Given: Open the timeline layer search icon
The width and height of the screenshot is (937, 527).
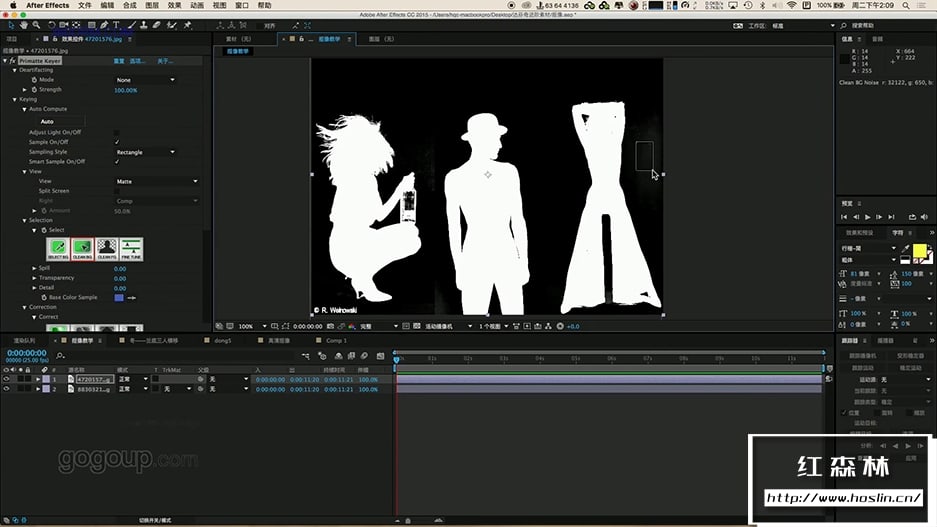Looking at the screenshot, I should (x=60, y=356).
